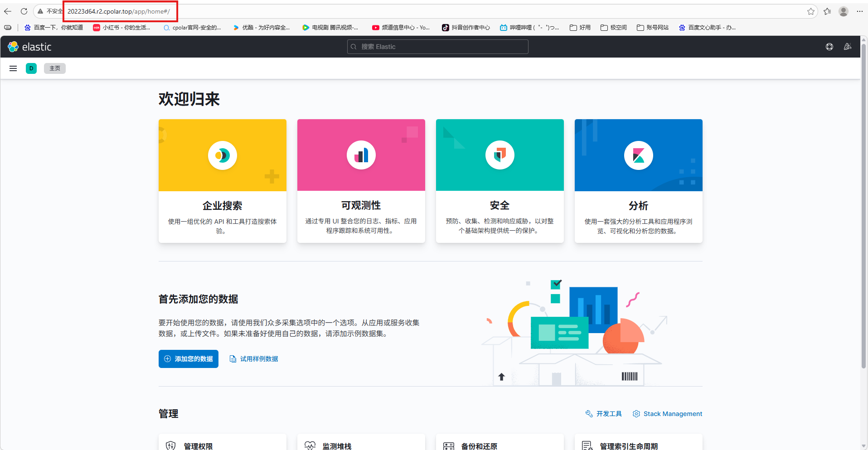Click the 主页 breadcrumb tab

click(x=55, y=68)
